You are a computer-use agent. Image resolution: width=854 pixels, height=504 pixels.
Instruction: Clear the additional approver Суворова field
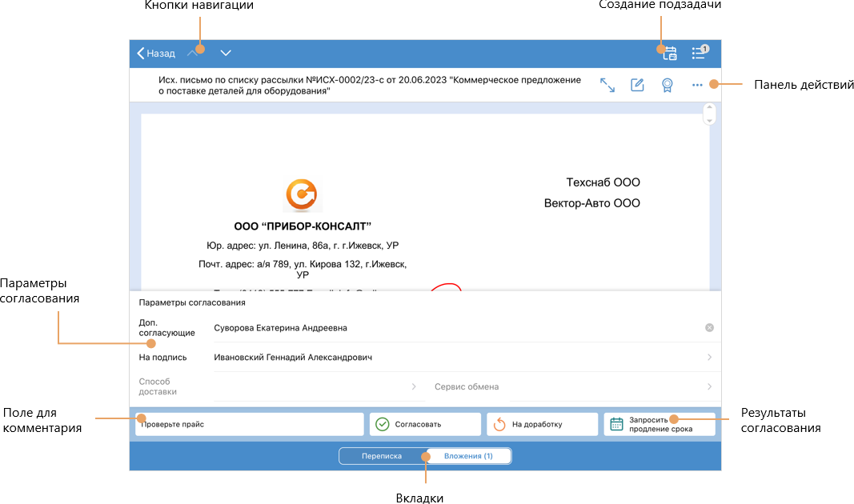pos(709,328)
